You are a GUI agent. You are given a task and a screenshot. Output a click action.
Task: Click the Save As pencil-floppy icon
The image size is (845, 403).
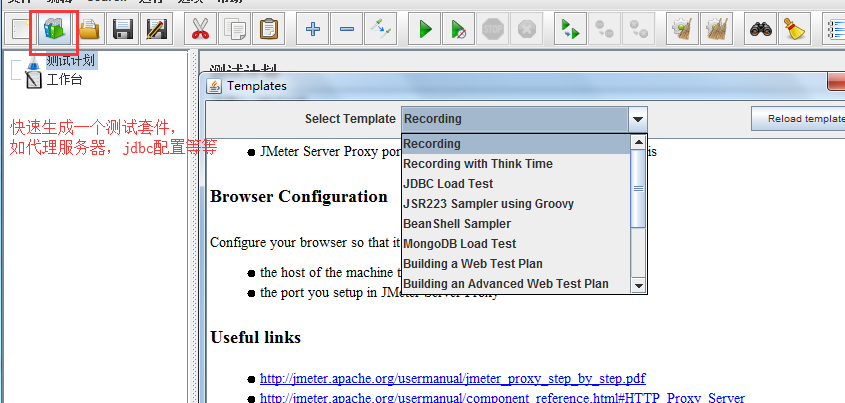(x=157, y=29)
